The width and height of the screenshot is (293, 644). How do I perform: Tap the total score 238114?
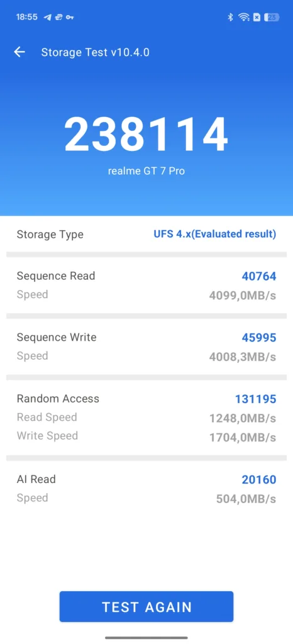coord(146,135)
